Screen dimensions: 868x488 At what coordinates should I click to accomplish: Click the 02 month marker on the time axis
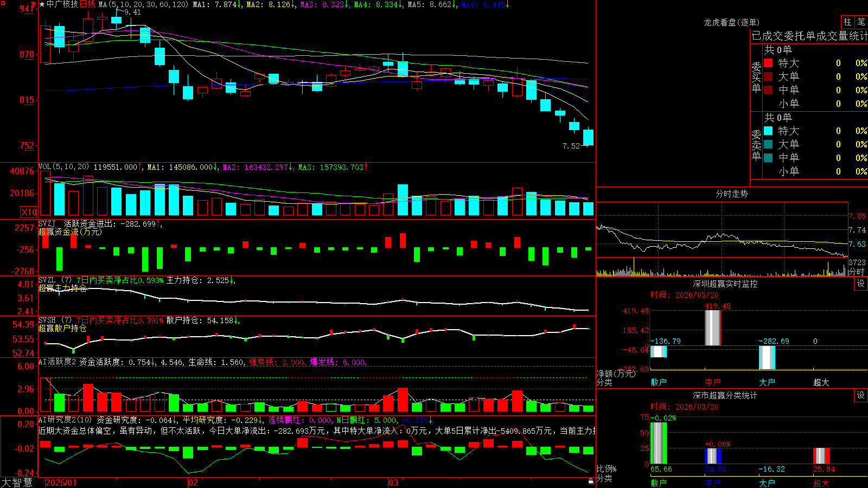[193, 483]
